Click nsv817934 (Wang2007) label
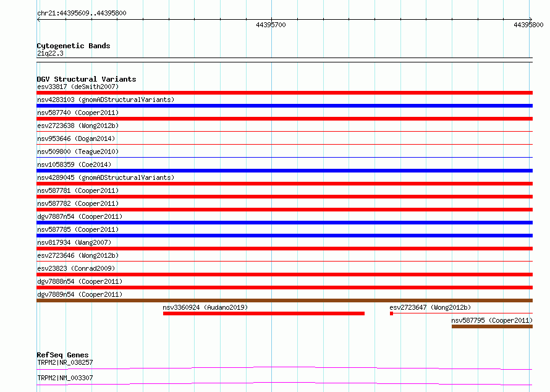 click(x=74, y=242)
